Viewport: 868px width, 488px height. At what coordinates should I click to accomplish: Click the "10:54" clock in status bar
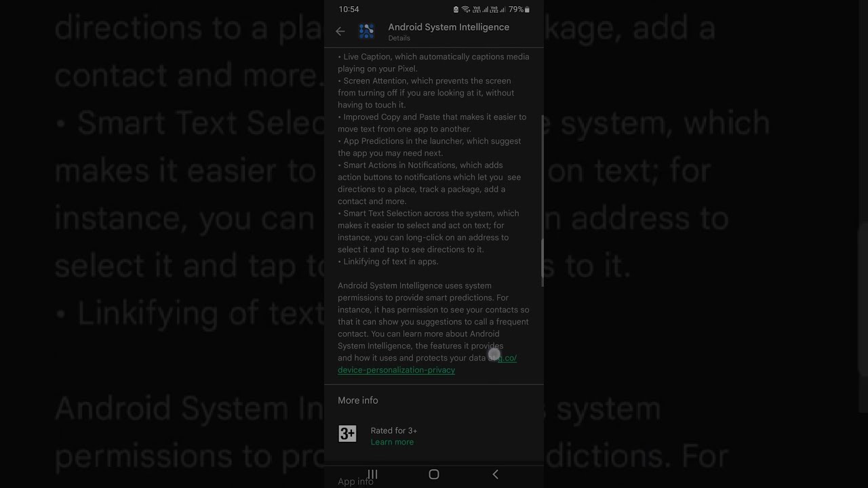(x=349, y=9)
